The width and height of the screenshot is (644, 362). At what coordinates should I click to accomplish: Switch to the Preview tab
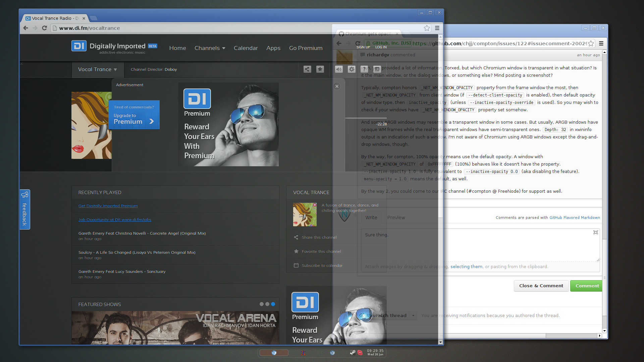(x=396, y=218)
